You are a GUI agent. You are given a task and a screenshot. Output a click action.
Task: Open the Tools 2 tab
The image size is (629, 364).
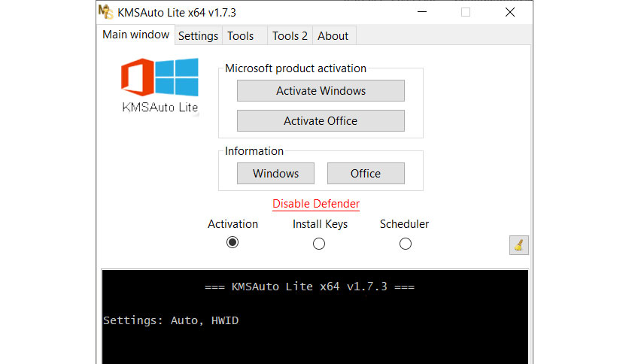[x=290, y=36]
